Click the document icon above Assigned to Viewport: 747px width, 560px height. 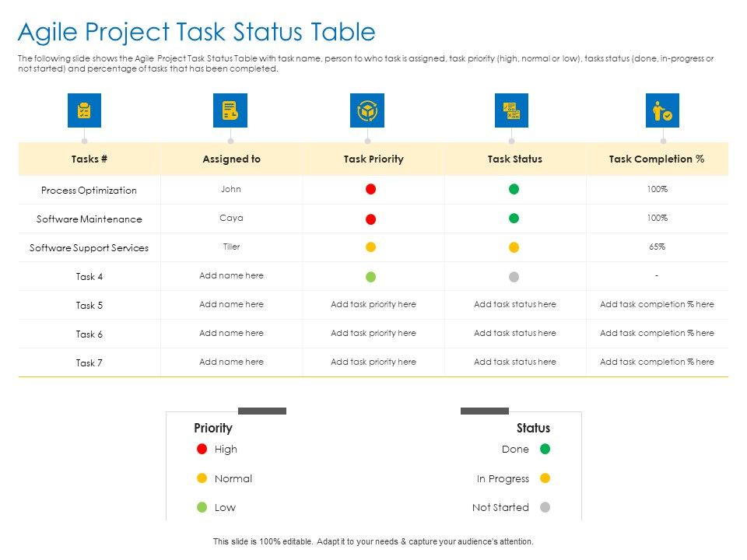(x=230, y=110)
